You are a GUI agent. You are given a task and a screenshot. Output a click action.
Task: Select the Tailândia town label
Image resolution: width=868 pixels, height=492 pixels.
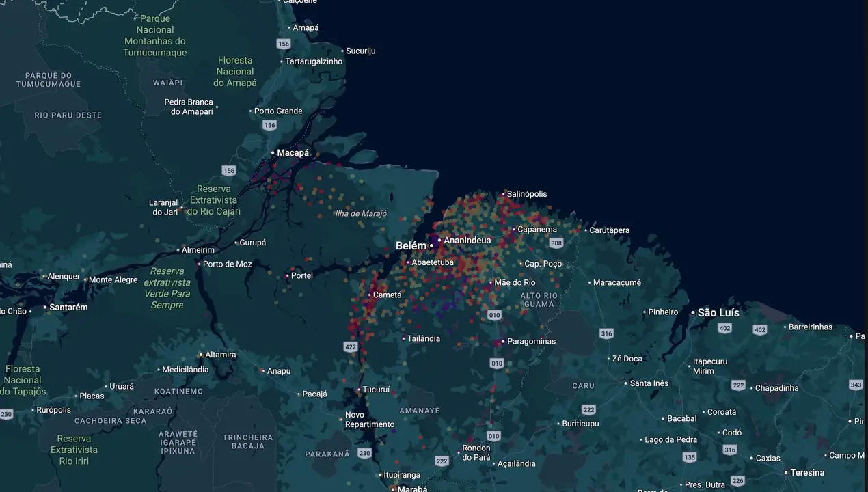[424, 339]
